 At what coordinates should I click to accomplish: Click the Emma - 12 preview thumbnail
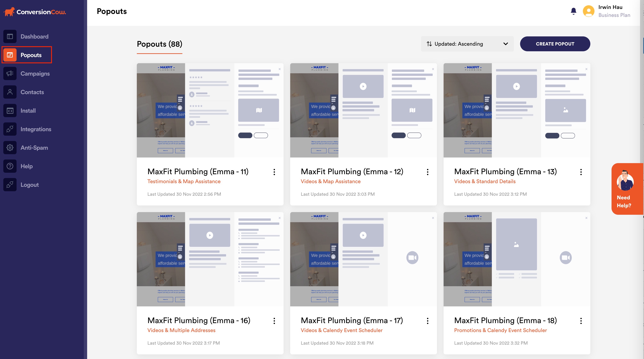point(364,110)
